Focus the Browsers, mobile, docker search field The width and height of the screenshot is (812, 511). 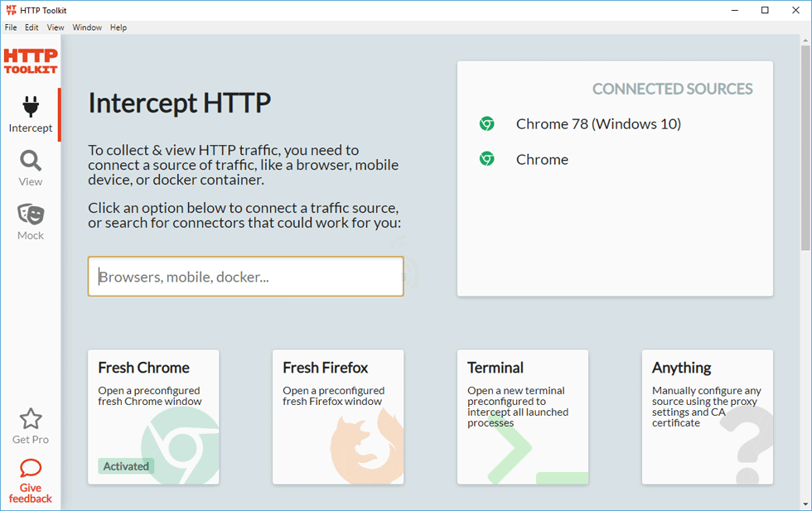coord(245,277)
